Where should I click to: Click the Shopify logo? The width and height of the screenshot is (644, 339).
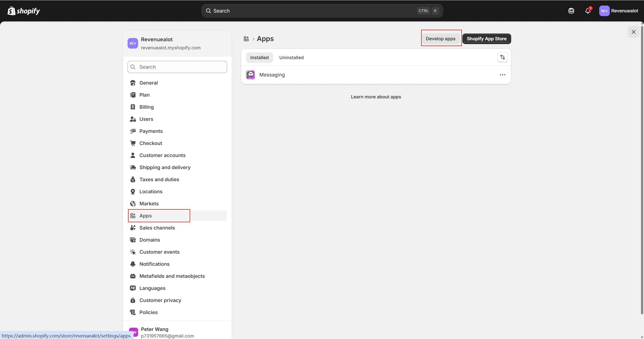[23, 11]
